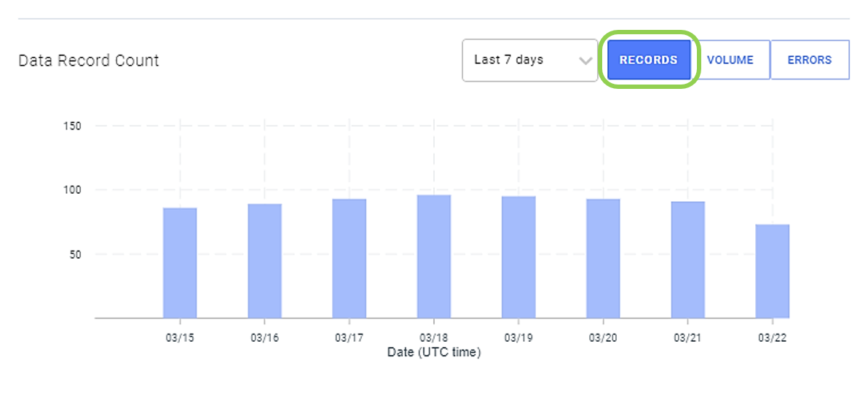Switch to the VOLUME view

pos(730,60)
